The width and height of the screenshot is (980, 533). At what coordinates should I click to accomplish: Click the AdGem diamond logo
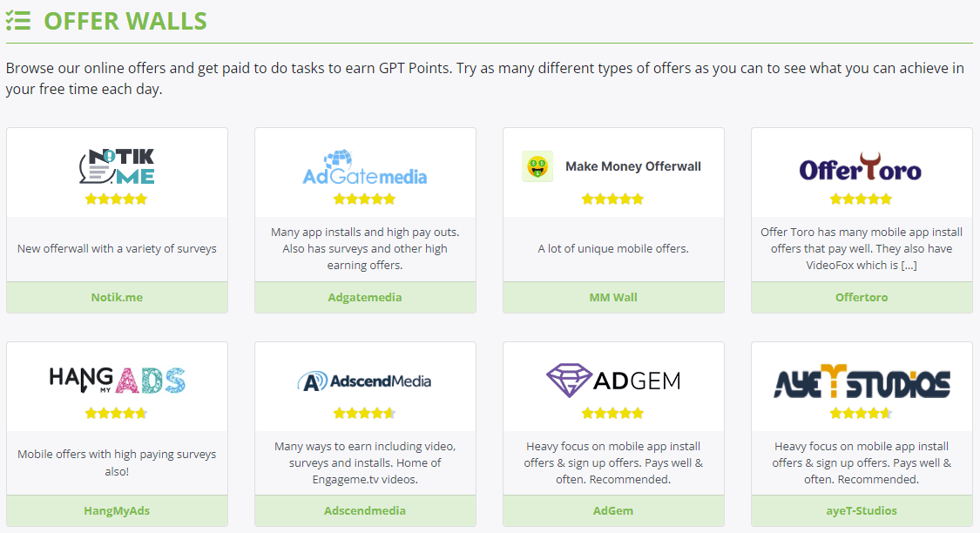point(571,381)
